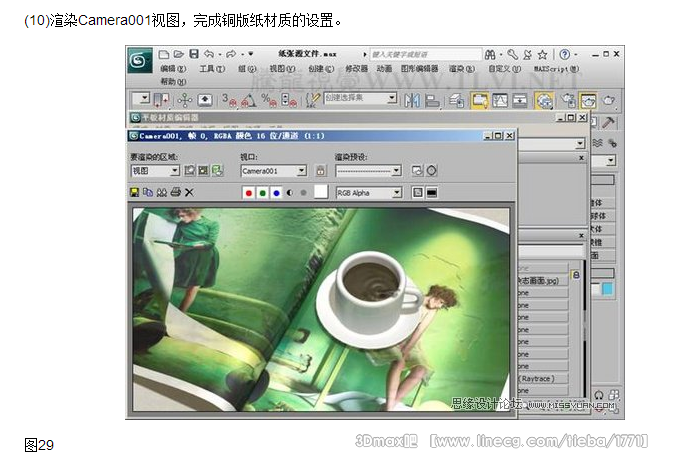Click the star favorites icon
The width and height of the screenshot is (677, 458).
tap(542, 54)
